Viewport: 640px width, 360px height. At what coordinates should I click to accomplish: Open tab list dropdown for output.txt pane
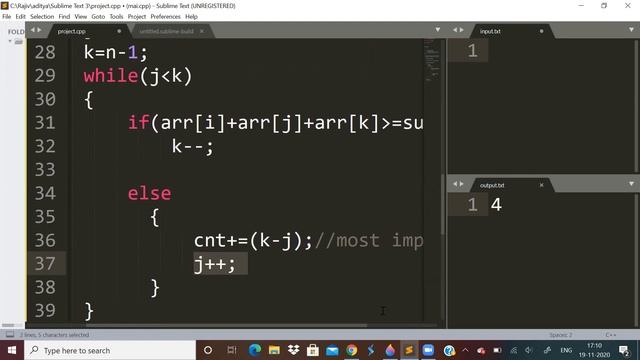(x=631, y=184)
